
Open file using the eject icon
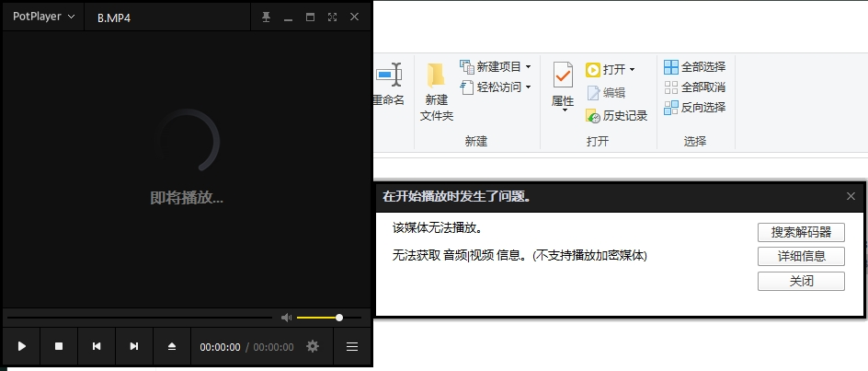[x=172, y=346]
